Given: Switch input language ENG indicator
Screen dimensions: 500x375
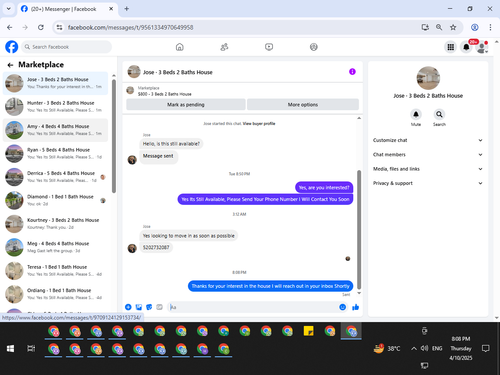Looking at the screenshot, I should [x=437, y=348].
